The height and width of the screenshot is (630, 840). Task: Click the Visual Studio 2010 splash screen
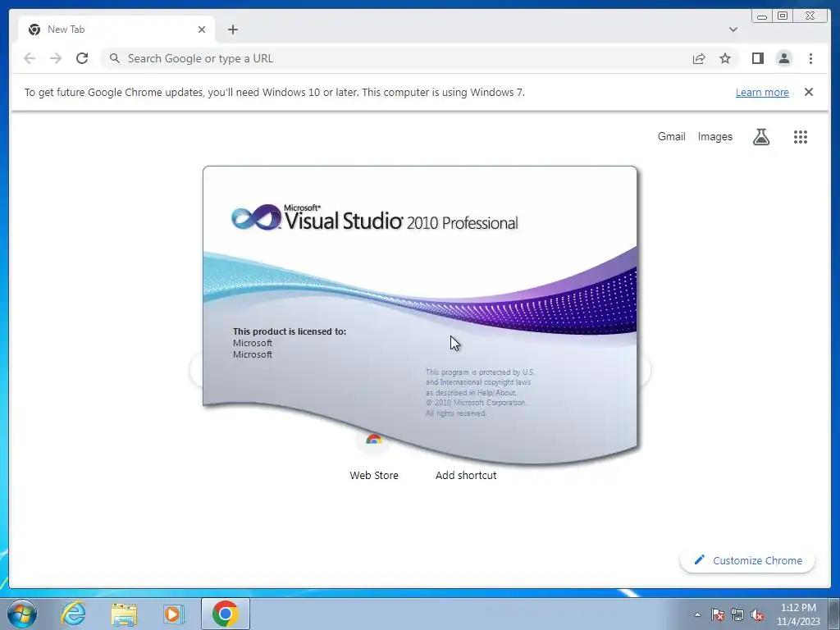[420, 313]
